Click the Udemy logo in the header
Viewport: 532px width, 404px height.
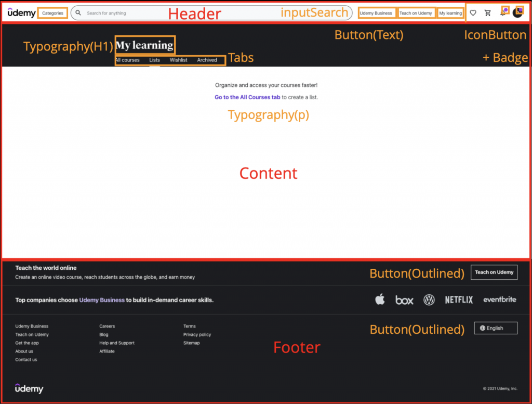(x=21, y=13)
